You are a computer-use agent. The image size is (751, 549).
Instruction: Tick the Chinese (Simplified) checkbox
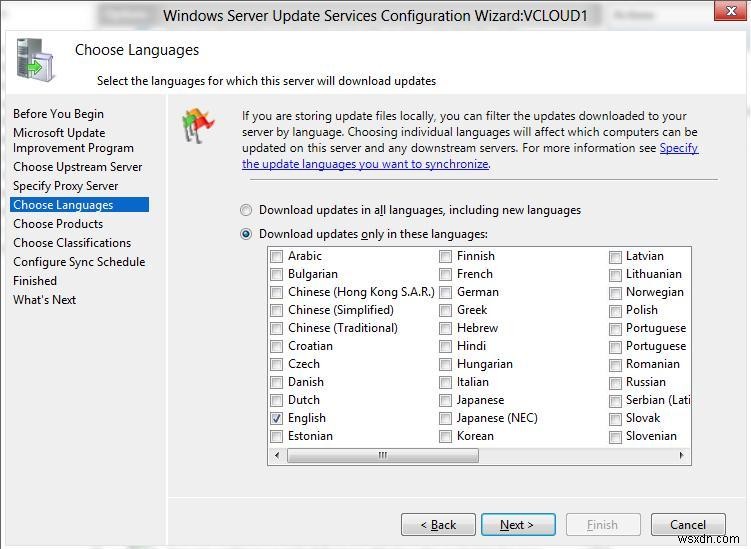point(276,310)
